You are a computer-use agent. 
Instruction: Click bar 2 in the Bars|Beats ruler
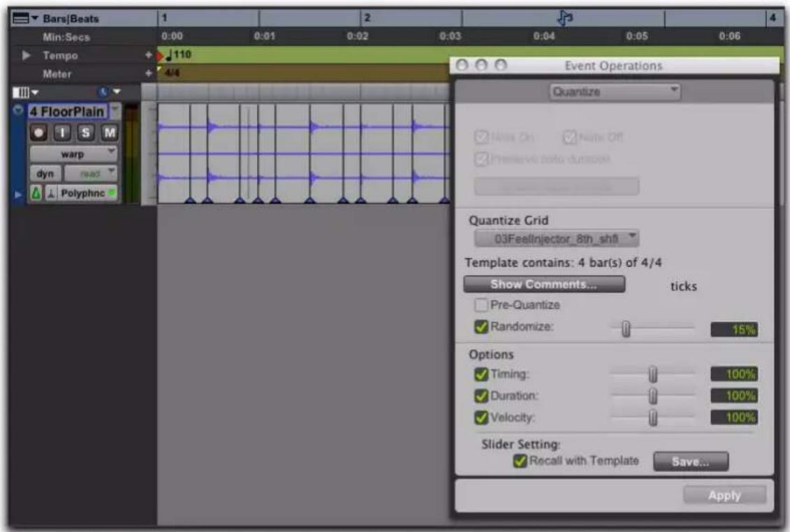(367, 17)
